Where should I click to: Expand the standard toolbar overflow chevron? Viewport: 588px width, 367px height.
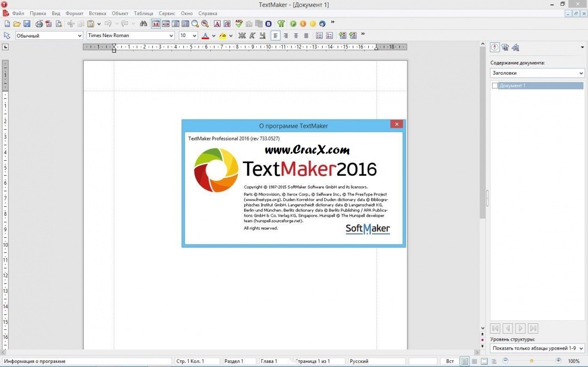coord(333,22)
